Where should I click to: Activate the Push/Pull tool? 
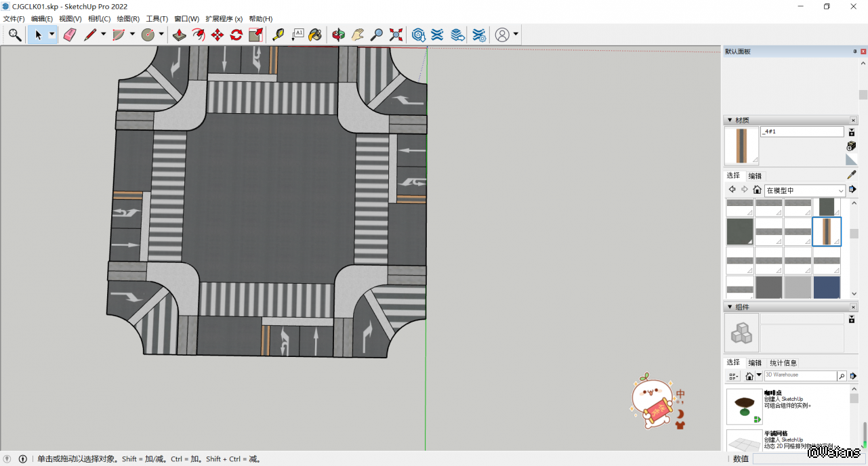coord(180,35)
